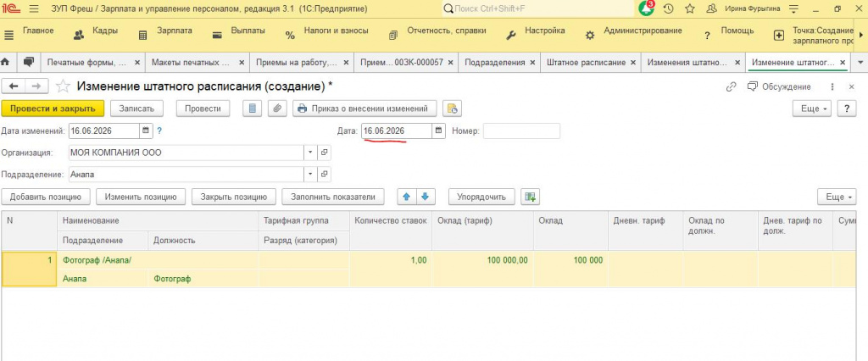This screenshot has width=868, height=361.
Task: Open table Еще dropdown menu
Action: tap(837, 197)
